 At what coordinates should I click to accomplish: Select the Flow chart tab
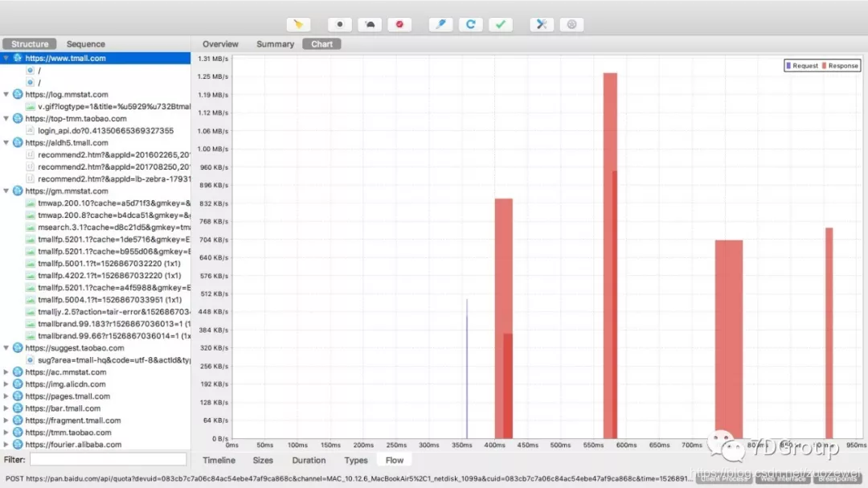tap(395, 461)
